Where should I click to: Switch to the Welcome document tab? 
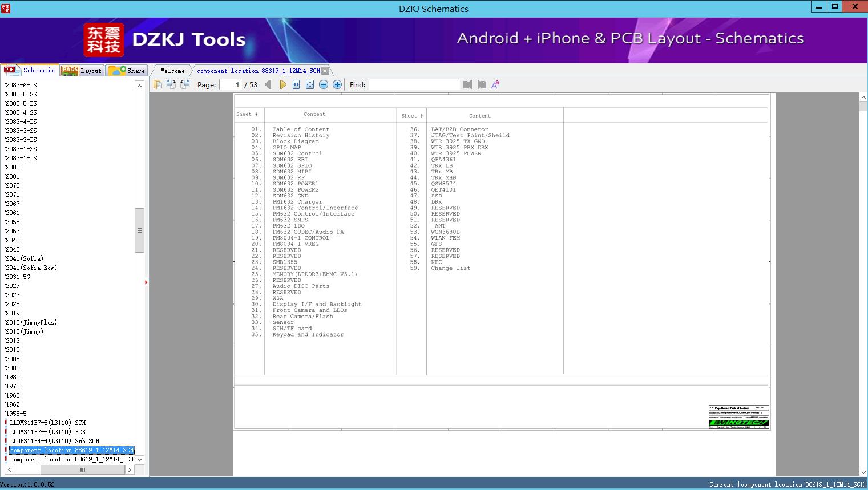tap(172, 71)
